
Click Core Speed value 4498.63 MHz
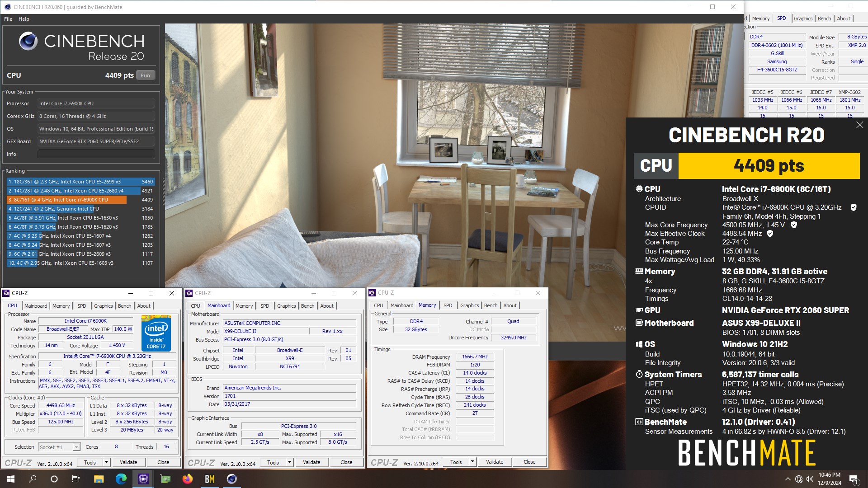[x=61, y=406]
